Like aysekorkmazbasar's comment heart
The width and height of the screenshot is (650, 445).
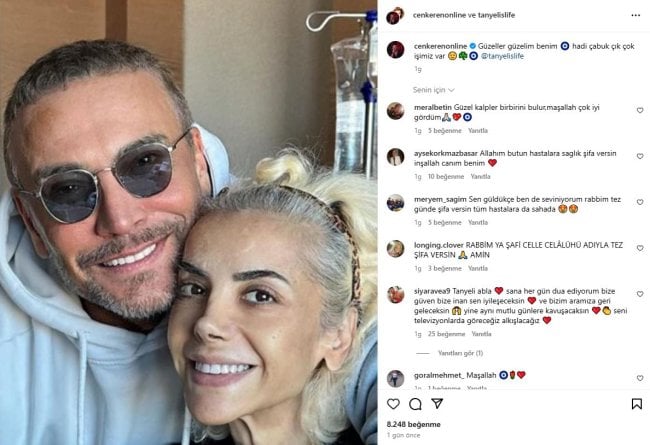point(640,156)
